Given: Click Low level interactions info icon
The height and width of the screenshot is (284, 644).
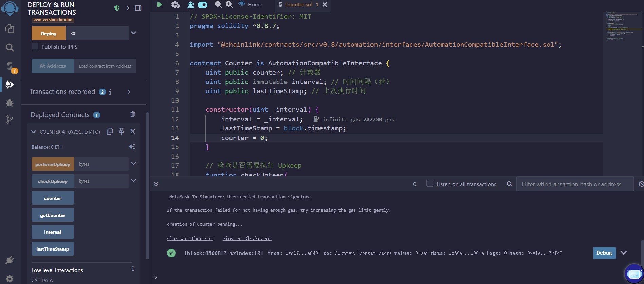Looking at the screenshot, I should 133,269.
